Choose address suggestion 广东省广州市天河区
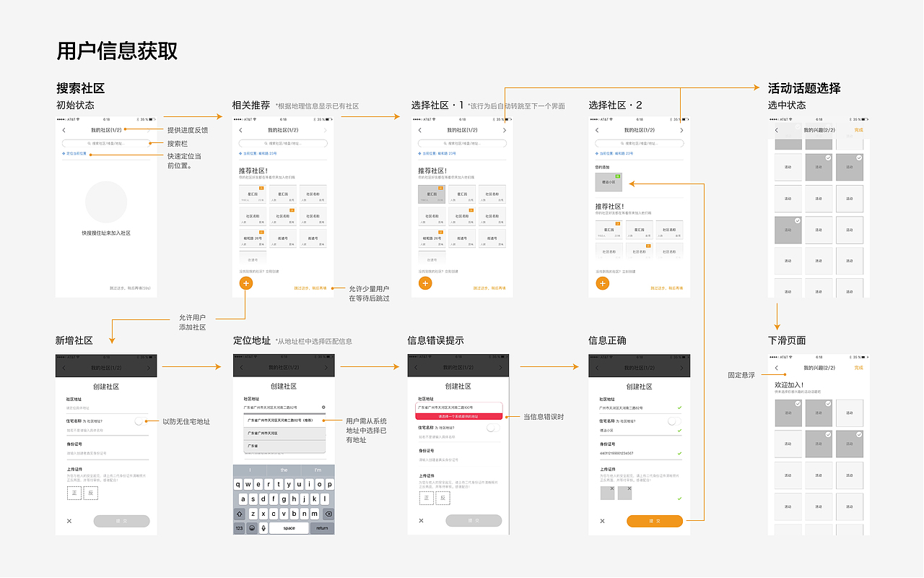Viewport: 924px width, 578px height. 284,433
